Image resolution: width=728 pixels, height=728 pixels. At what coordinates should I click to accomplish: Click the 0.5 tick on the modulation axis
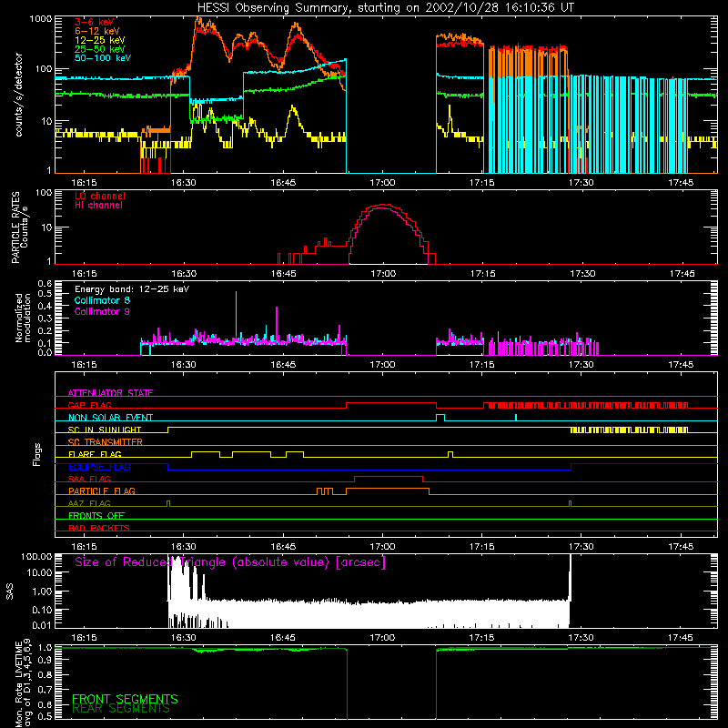(x=45, y=293)
